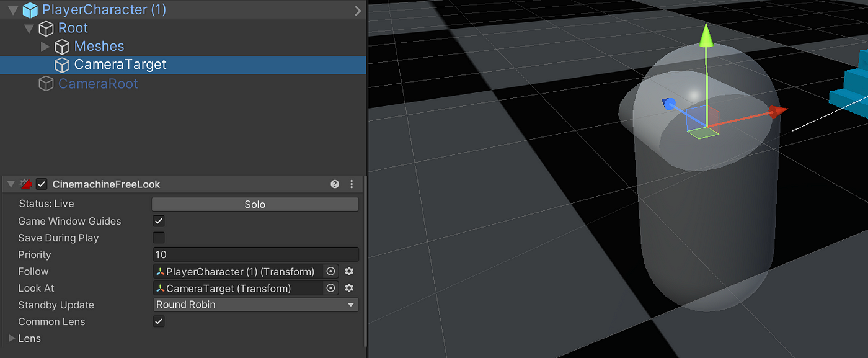Click the Solo button
Image resolution: width=868 pixels, height=358 pixels.
[x=255, y=204]
